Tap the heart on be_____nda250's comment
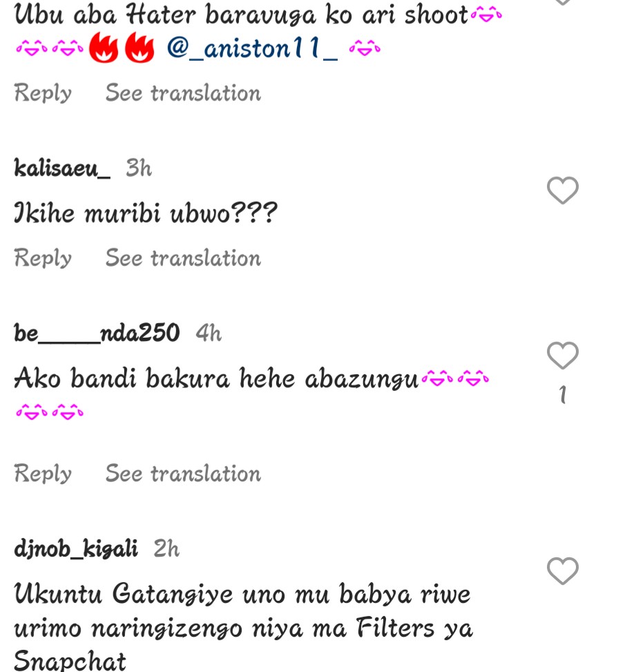This screenshot has height=672, width=625. [x=562, y=355]
